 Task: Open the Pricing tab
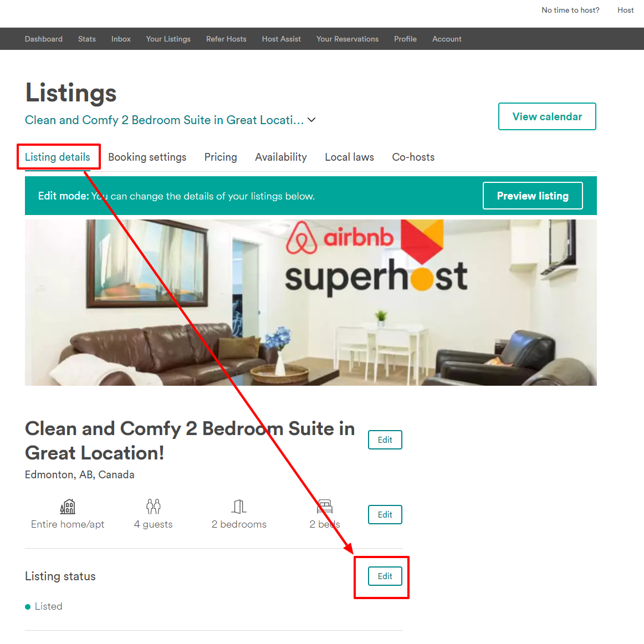221,157
